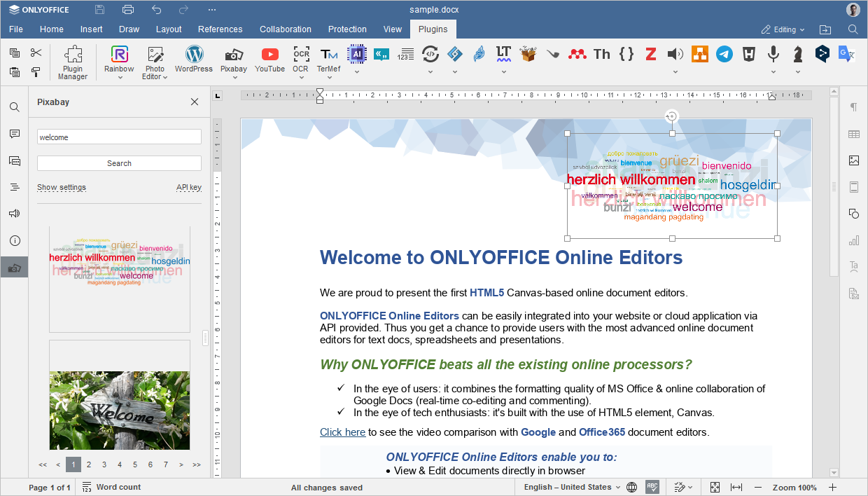Toggle spell checking in status bar

(x=652, y=487)
